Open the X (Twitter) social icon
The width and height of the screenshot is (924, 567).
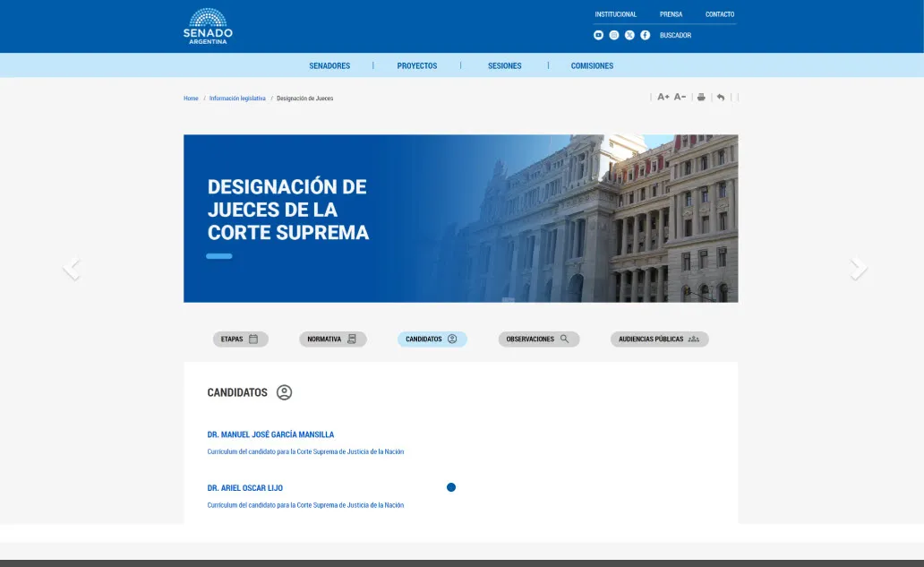pyautogui.click(x=629, y=35)
